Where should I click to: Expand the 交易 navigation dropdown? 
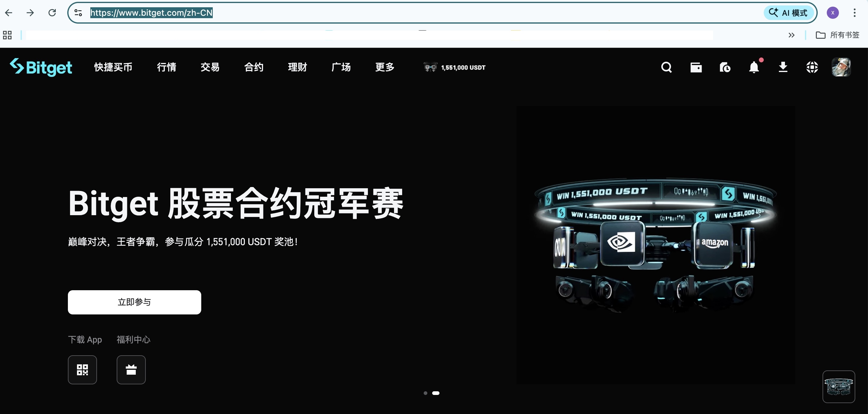(210, 67)
